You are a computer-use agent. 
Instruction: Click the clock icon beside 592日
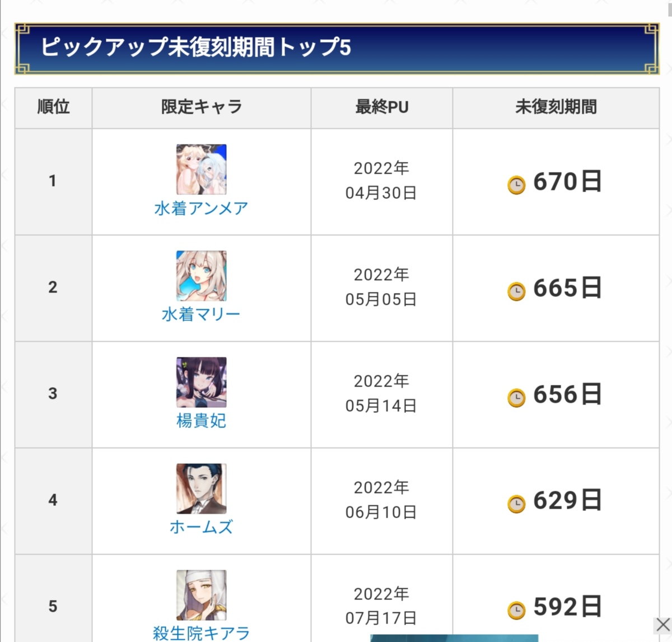tap(516, 610)
